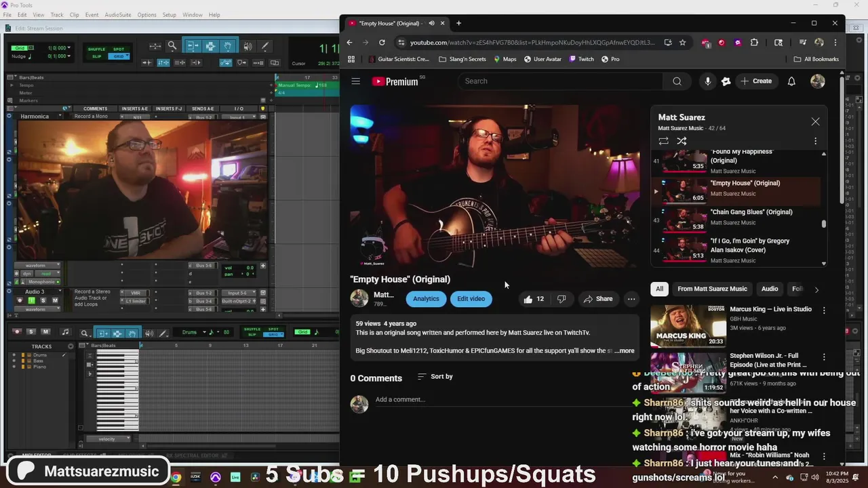The height and width of the screenshot is (488, 868).
Task: Click the YouTube search input field
Action: coord(561,81)
